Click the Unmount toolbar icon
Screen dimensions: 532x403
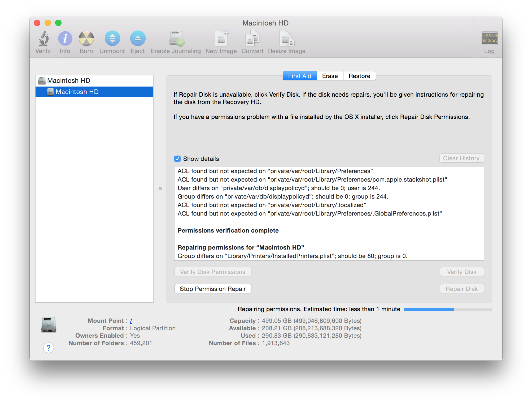[x=112, y=38]
